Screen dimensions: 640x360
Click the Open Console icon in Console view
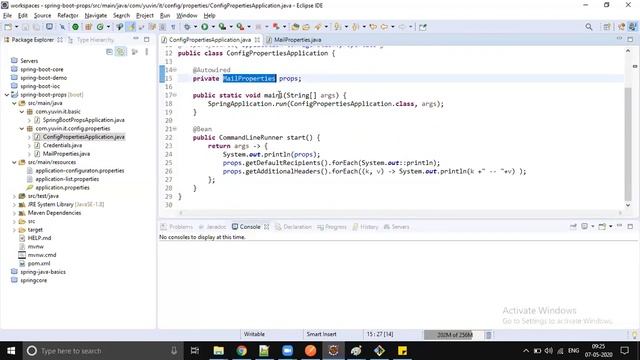(x=602, y=227)
